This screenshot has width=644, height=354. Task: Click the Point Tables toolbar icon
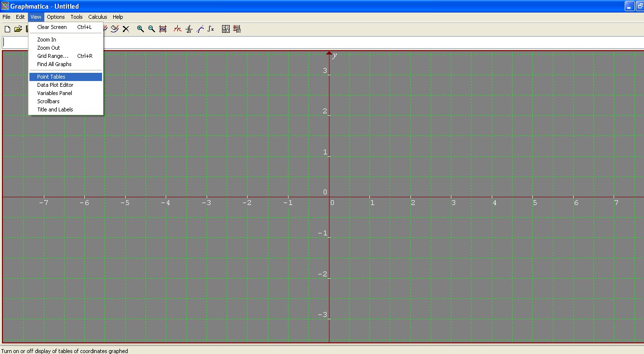(x=225, y=29)
